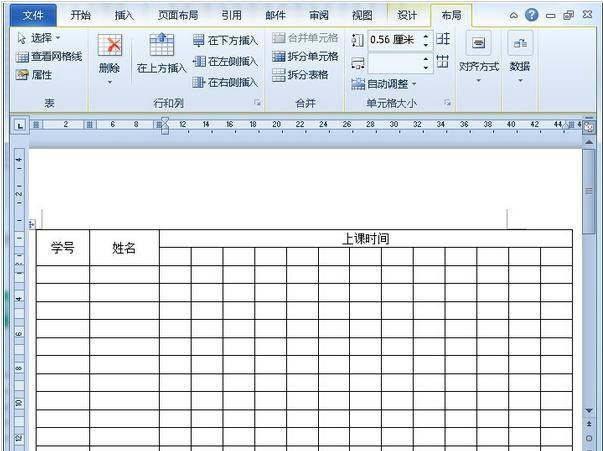This screenshot has height=451, width=603.
Task: Click the first-line indent marker on ruler
Action: click(x=165, y=121)
